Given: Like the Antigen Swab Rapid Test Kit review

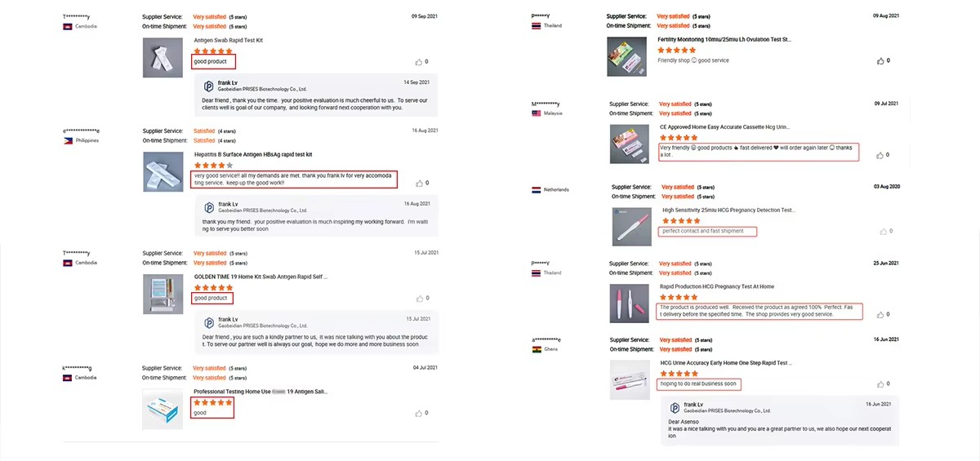Looking at the screenshot, I should pyautogui.click(x=419, y=62).
